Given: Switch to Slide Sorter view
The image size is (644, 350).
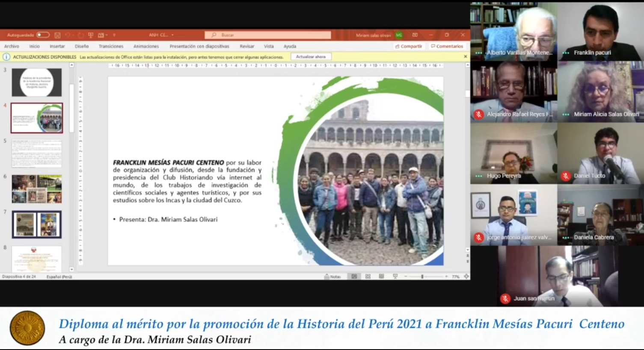Looking at the screenshot, I should 368,276.
